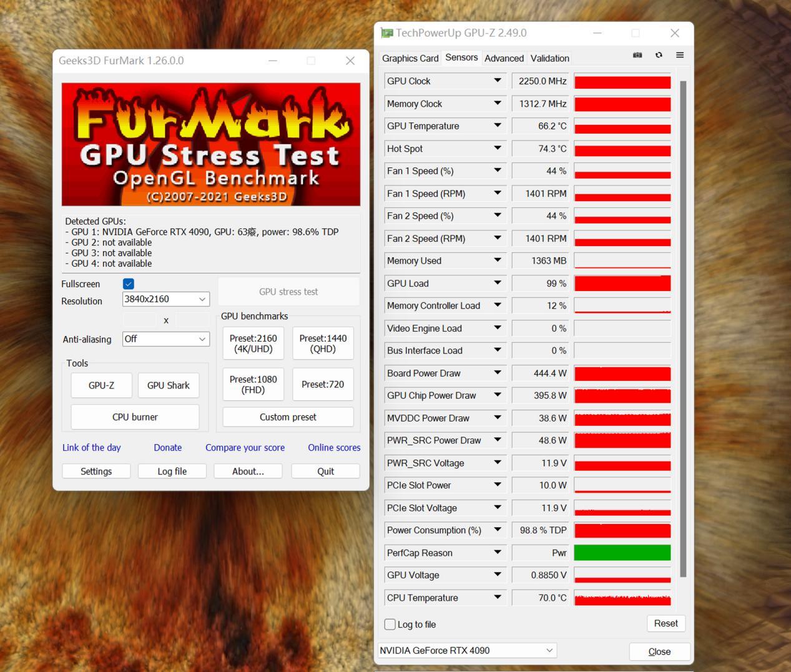Expand the PCIe Slot Power dropdown arrow
This screenshot has height=672, width=791.
pyautogui.click(x=498, y=485)
